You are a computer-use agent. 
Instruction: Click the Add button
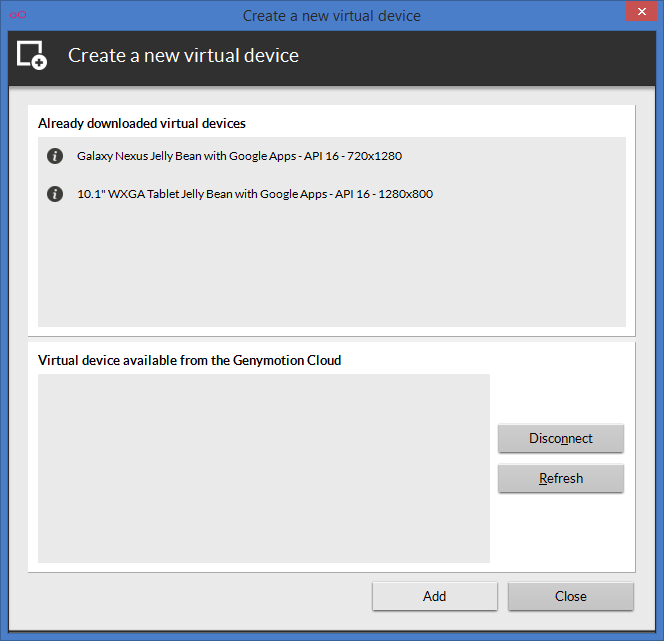point(434,596)
